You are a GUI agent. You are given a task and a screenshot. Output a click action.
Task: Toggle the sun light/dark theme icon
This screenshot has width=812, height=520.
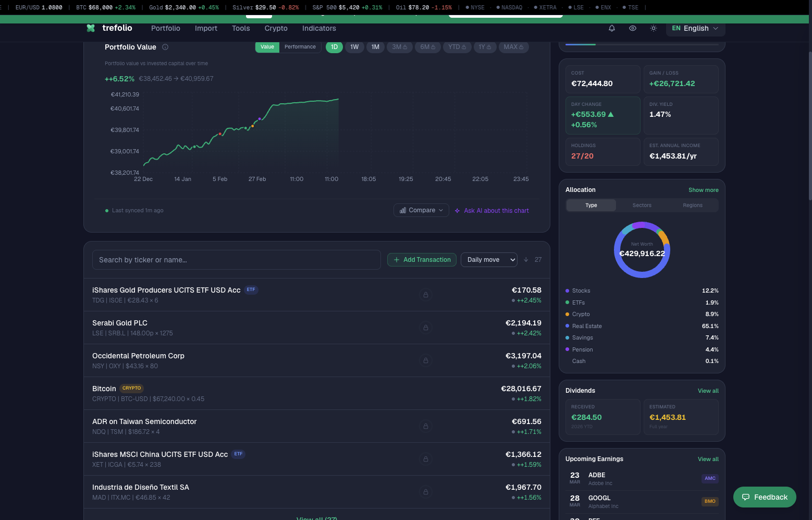pos(654,28)
